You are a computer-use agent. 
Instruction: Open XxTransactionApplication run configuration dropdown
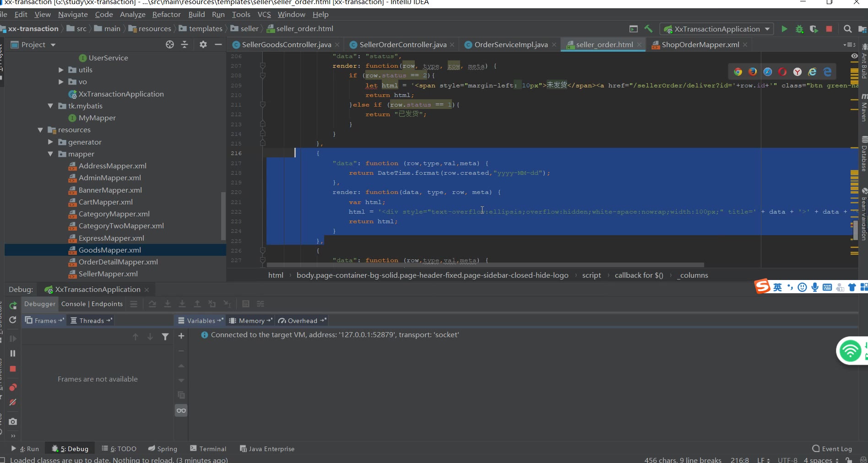[x=717, y=29]
